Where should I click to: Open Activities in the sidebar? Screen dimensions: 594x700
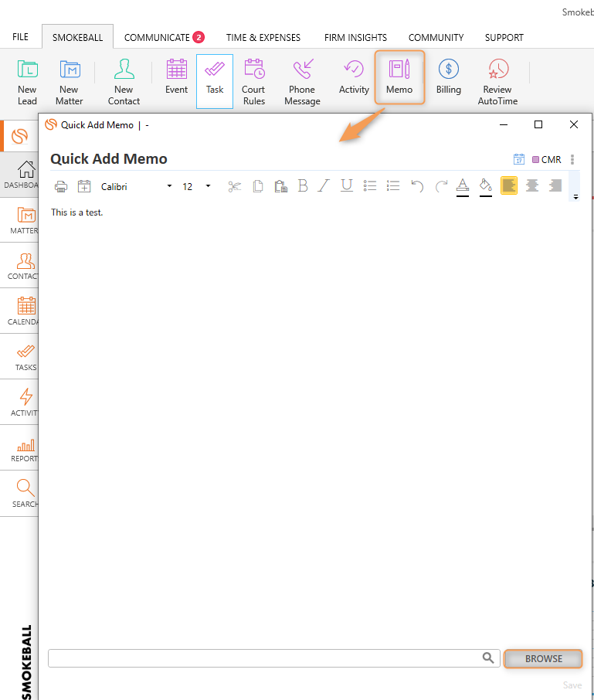coord(20,403)
